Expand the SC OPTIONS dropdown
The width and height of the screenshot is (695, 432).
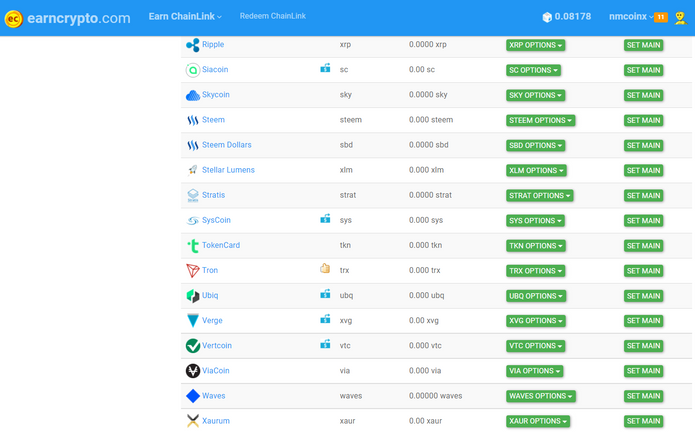coord(533,70)
